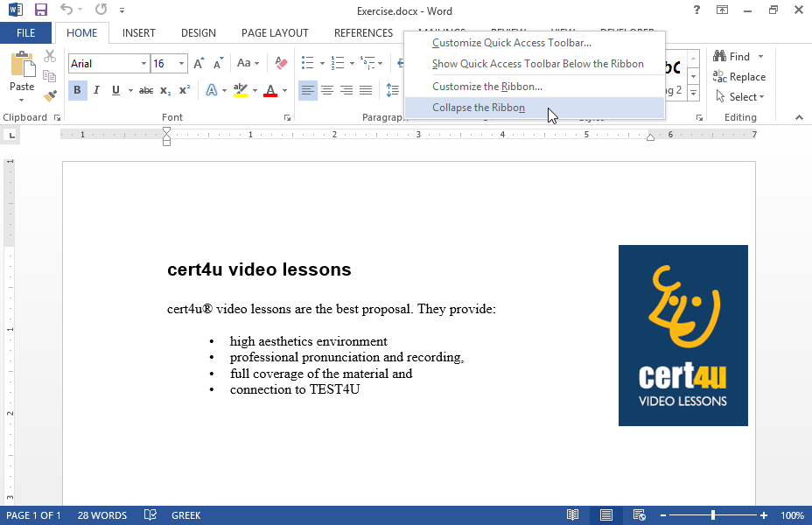
Task: Click the GREEK language indicator
Action: click(185, 515)
